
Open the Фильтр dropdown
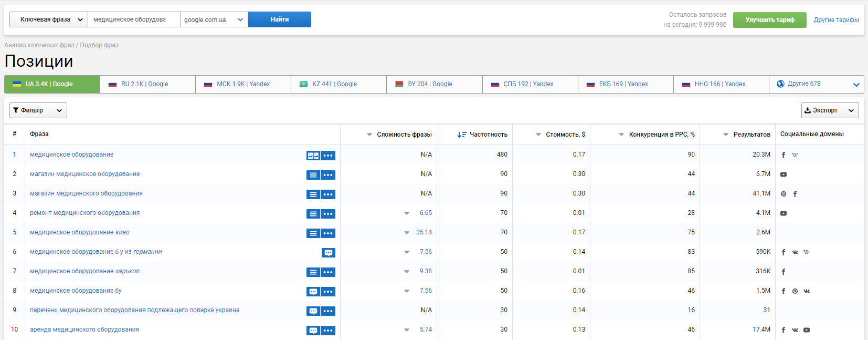tap(38, 110)
